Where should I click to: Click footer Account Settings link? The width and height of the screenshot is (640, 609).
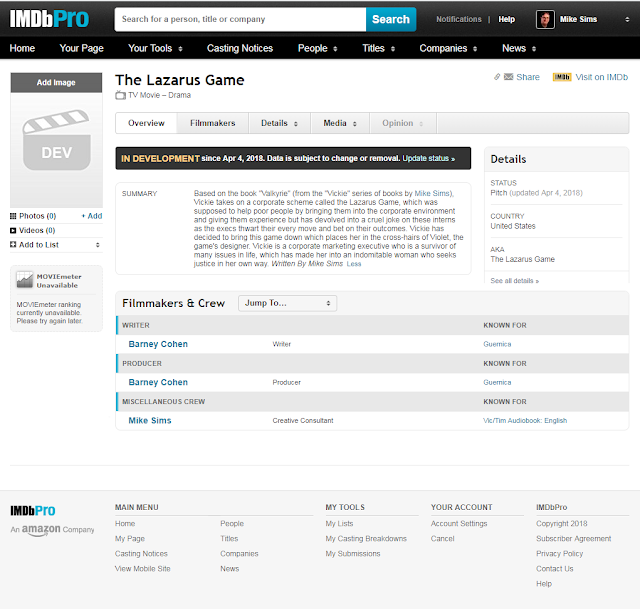pyautogui.click(x=459, y=524)
